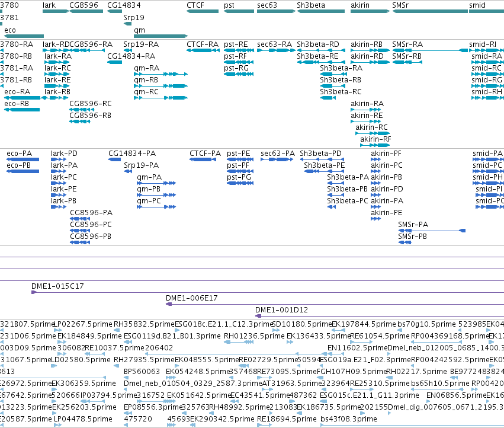Screen dimensions: 504x428
Task: Click transcript akirin-RD
Action: (370, 62)
